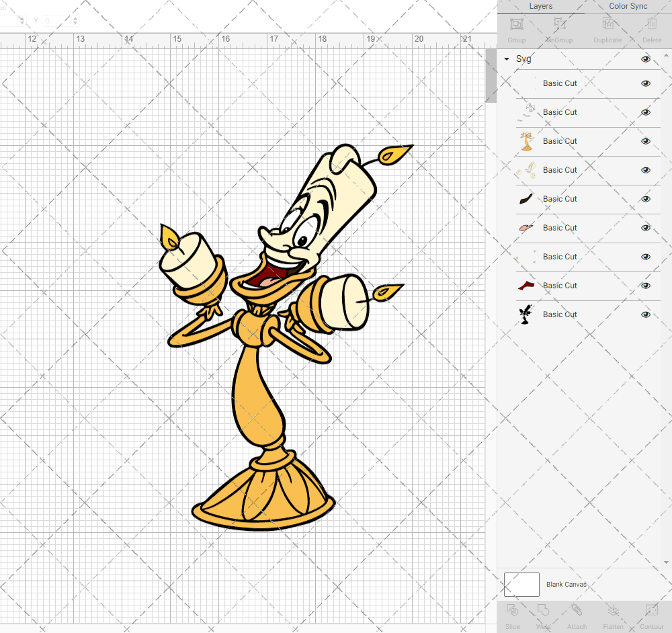Click the canvas vertical scrollbar thumb
This screenshot has width=672, height=633.
click(x=491, y=75)
